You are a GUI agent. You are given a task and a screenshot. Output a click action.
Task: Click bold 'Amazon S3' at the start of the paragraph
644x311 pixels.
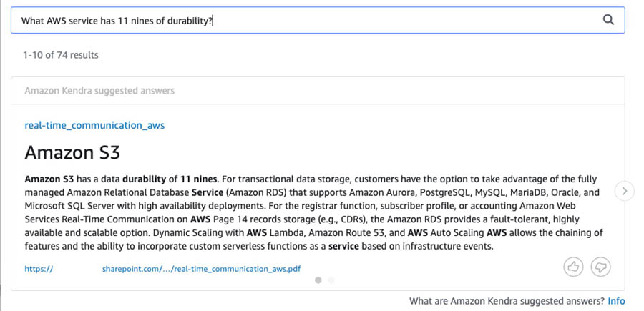(49, 179)
